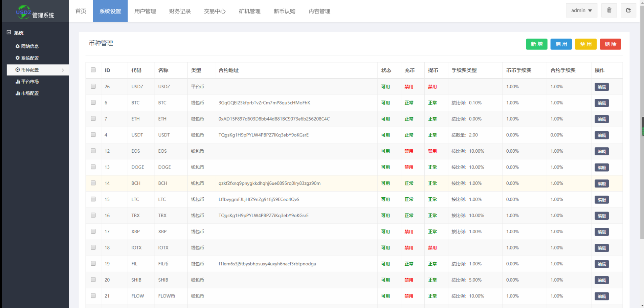Select the checkbox for the BTC row

click(x=93, y=103)
